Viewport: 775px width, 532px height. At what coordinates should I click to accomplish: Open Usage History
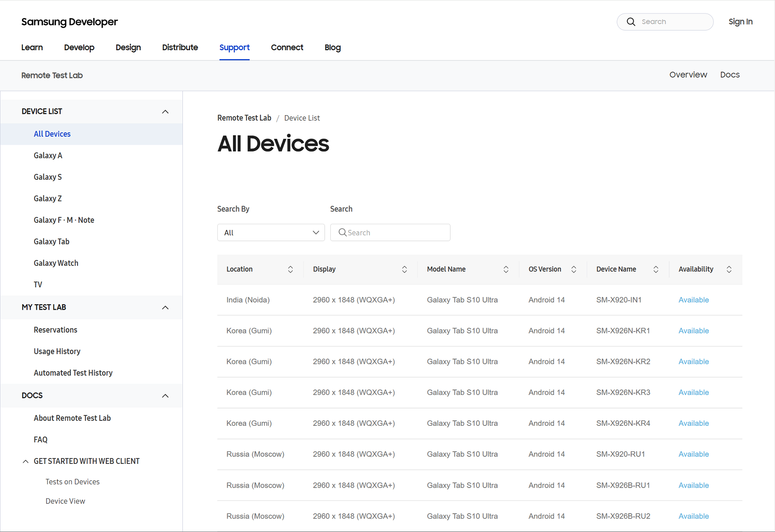[x=57, y=351]
